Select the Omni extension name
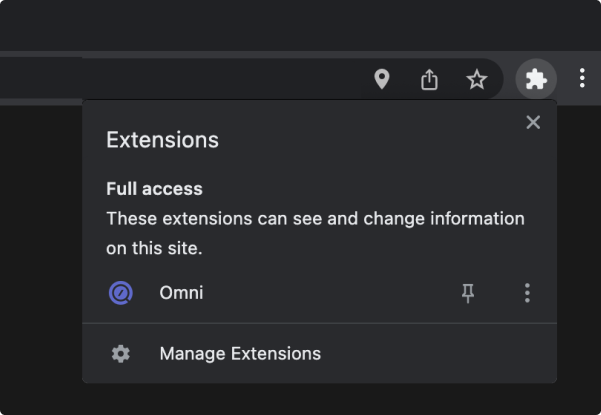 [181, 293]
